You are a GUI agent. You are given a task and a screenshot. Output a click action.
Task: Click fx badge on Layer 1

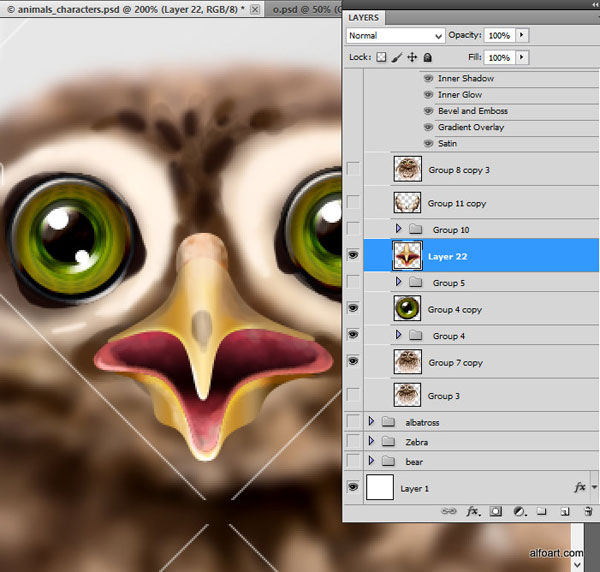tap(580, 487)
